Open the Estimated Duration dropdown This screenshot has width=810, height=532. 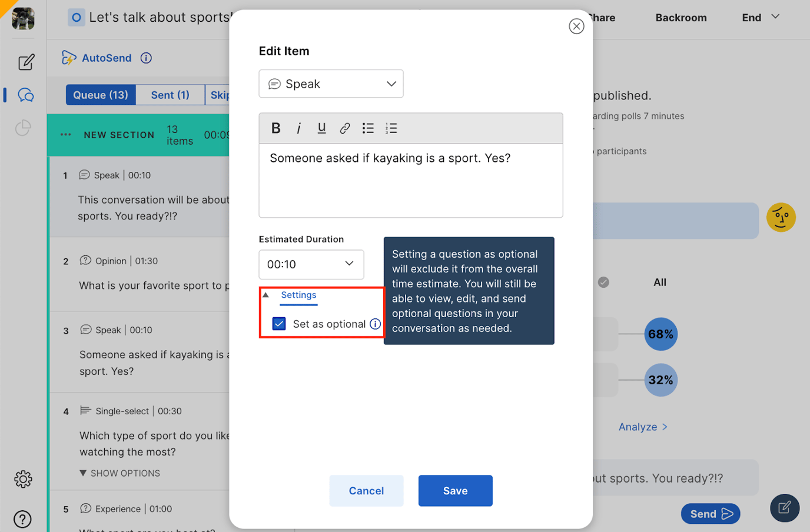point(311,265)
